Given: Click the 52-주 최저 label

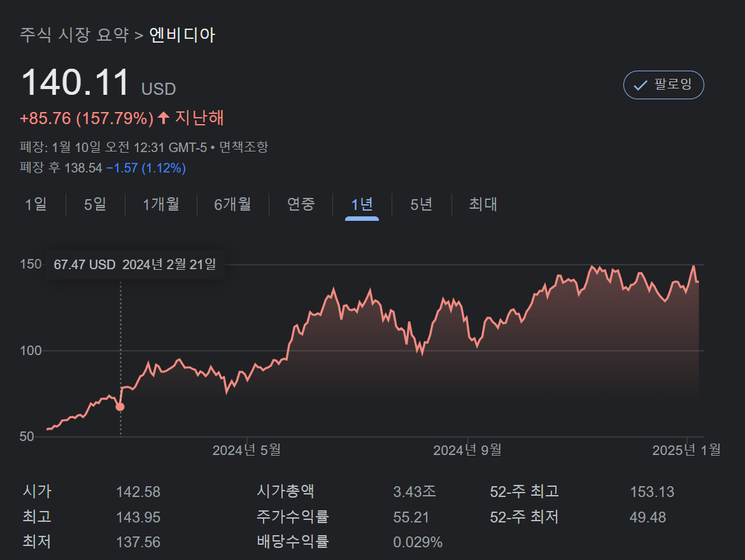Looking at the screenshot, I should (x=524, y=517).
